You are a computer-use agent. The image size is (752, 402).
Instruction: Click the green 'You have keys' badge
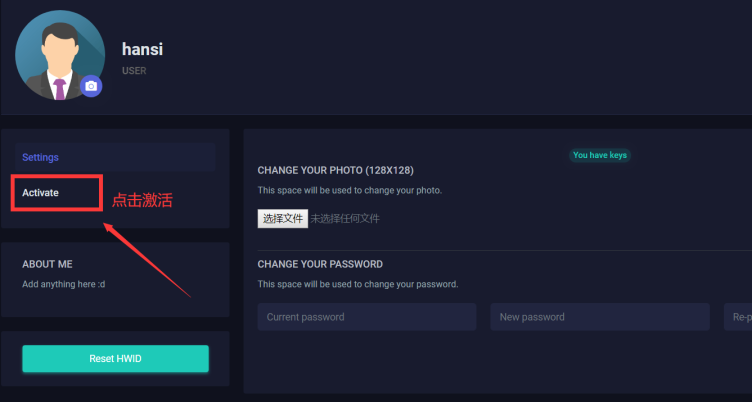point(600,155)
